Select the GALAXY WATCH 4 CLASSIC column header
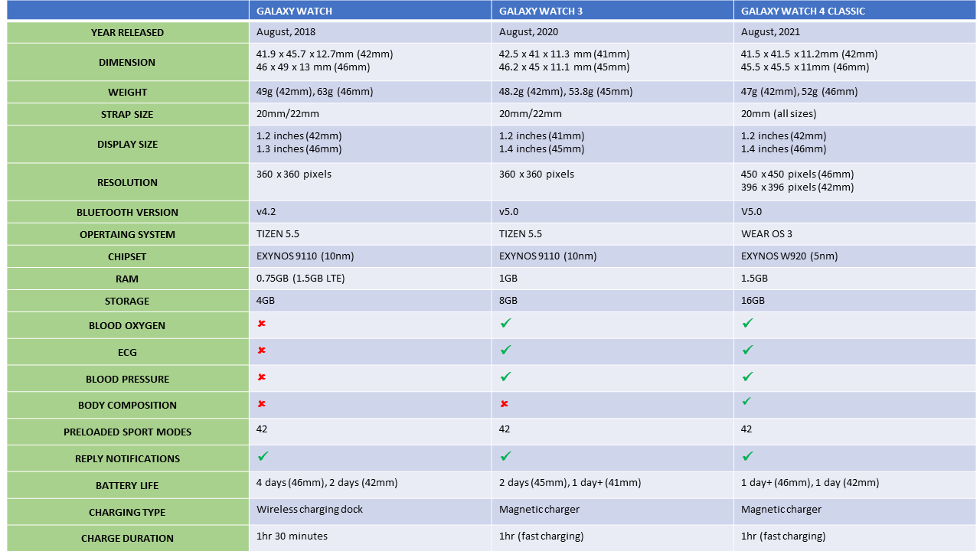Screen dimensions: 980x551 pyautogui.click(x=854, y=11)
